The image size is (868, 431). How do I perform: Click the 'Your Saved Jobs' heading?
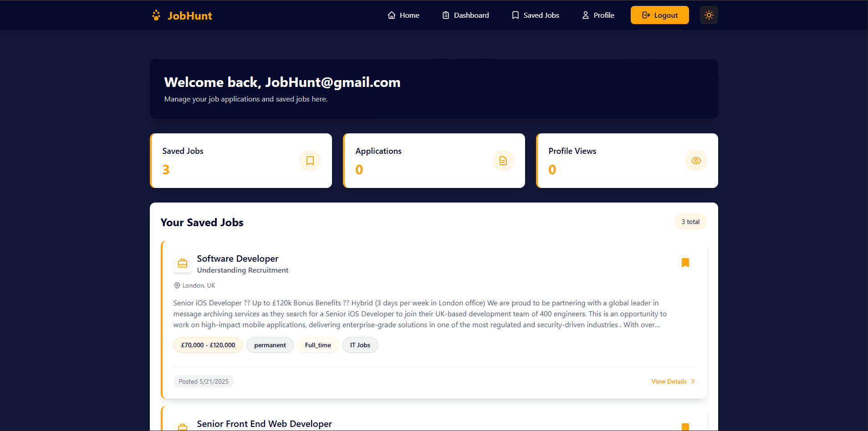pos(202,223)
